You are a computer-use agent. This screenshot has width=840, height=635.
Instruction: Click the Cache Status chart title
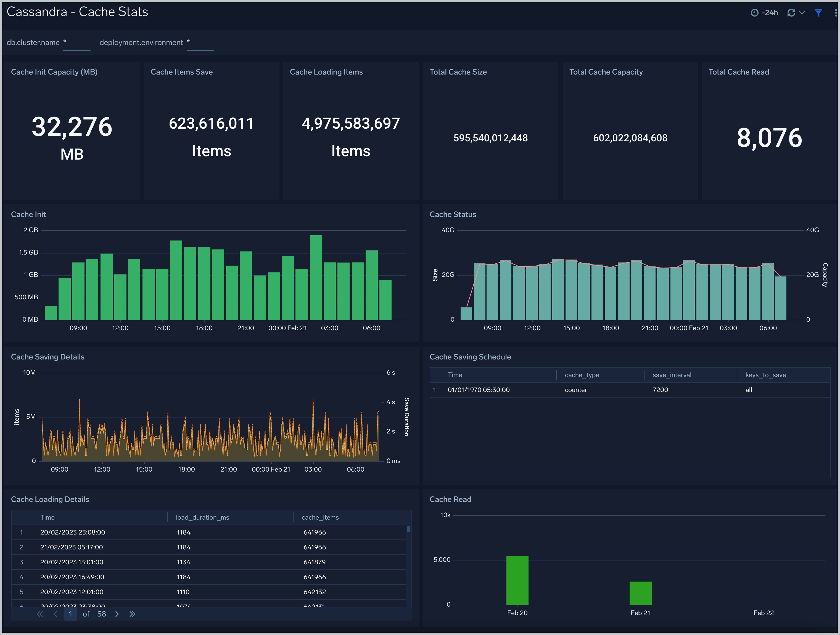[453, 215]
